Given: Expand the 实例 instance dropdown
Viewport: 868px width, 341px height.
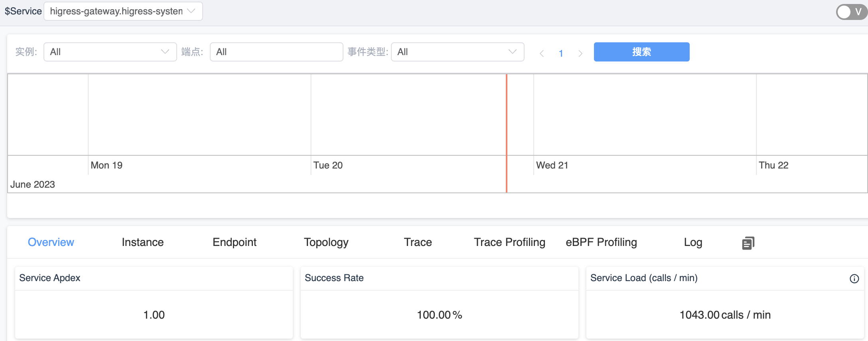Looking at the screenshot, I should 110,52.
